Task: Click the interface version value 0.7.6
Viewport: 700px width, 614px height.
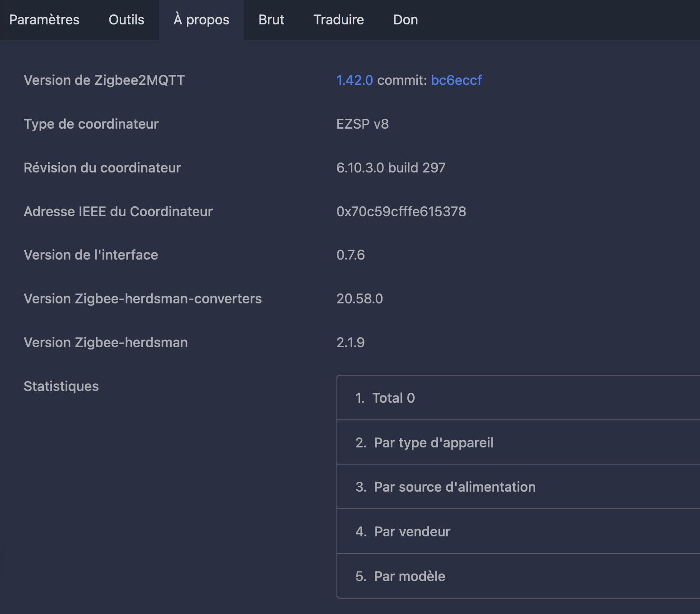Action: (x=350, y=255)
